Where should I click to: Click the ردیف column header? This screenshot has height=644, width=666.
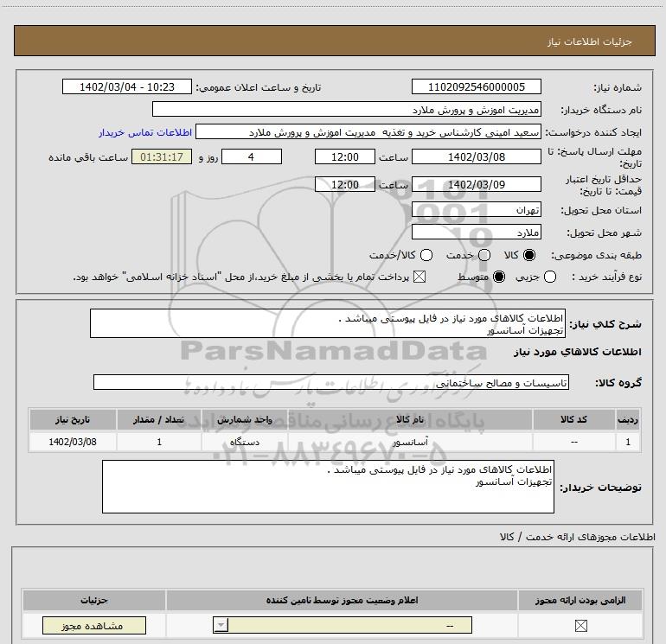tap(628, 419)
